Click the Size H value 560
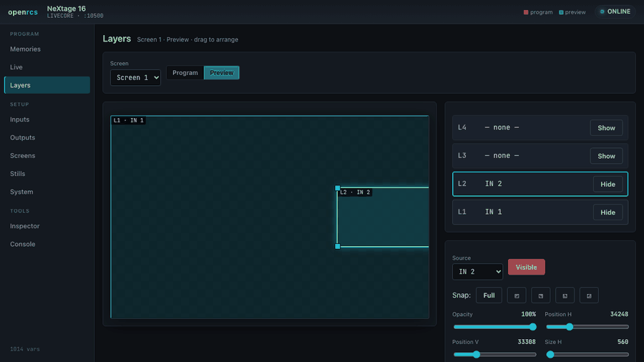Image resolution: width=644 pixels, height=362 pixels. pyautogui.click(x=623, y=342)
